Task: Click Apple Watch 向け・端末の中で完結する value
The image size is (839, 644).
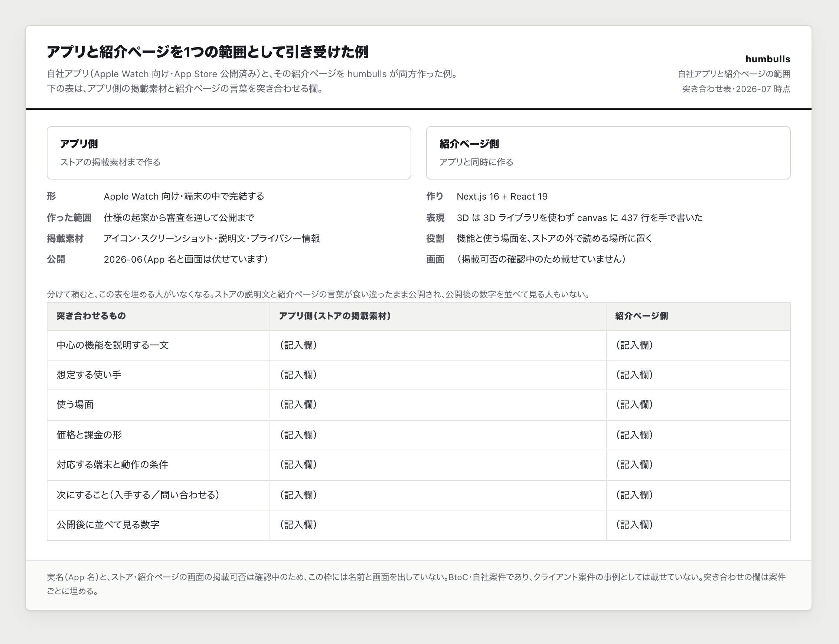Action: 184,196
